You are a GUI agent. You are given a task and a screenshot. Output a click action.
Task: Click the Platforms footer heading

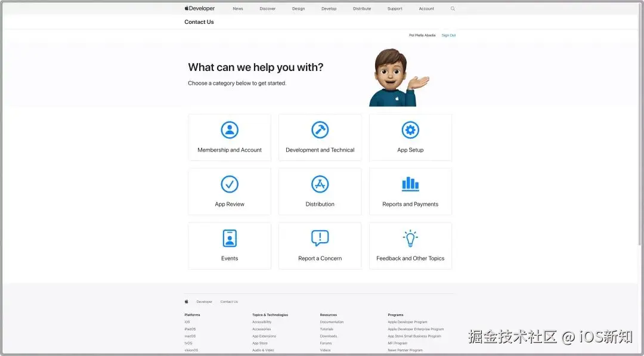pyautogui.click(x=192, y=315)
